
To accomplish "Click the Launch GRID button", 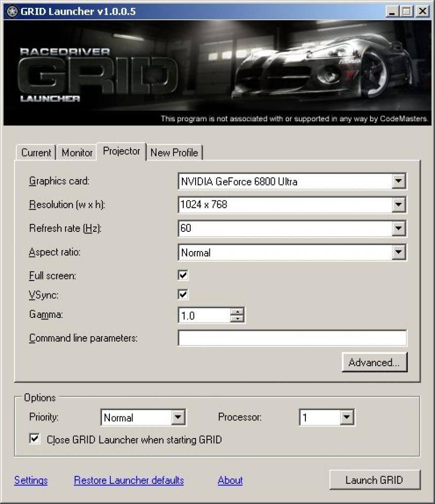I will (374, 480).
